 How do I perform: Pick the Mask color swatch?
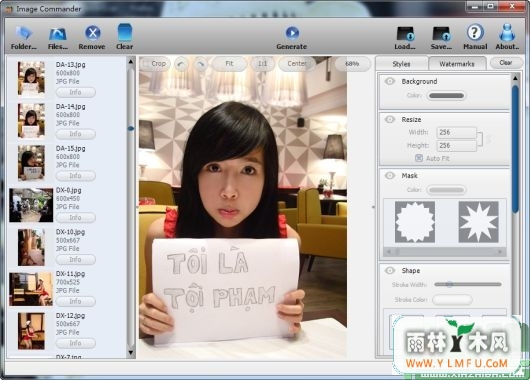tap(446, 190)
